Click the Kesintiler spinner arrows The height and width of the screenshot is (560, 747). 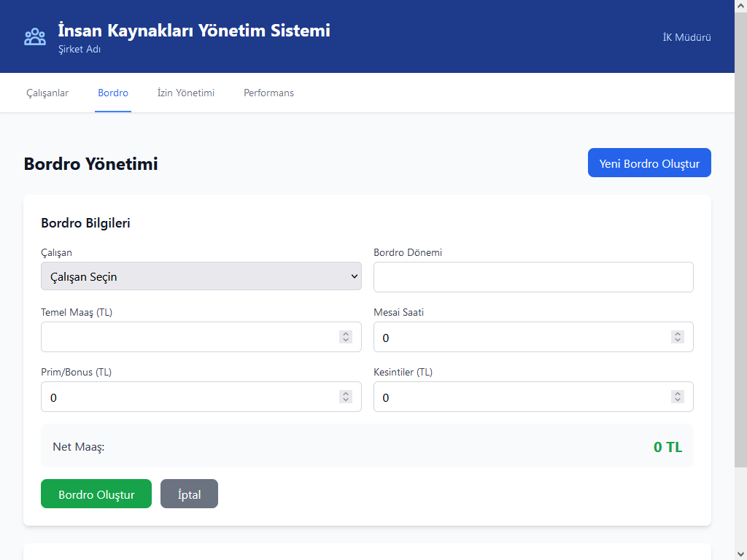pos(678,397)
